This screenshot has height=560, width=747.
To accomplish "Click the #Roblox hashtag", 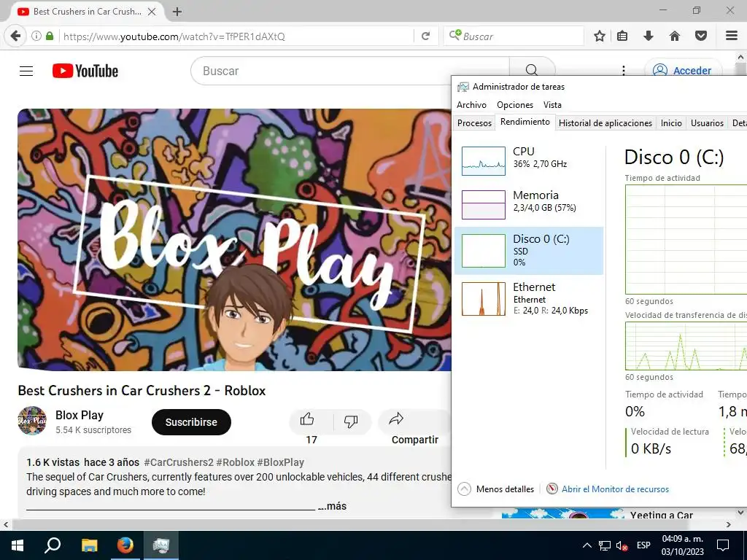I will click(236, 462).
